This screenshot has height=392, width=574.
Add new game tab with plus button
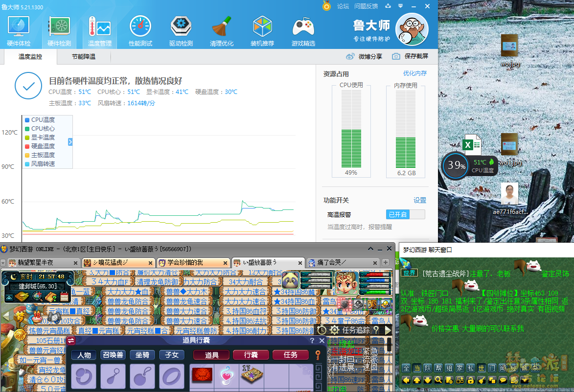point(386,262)
